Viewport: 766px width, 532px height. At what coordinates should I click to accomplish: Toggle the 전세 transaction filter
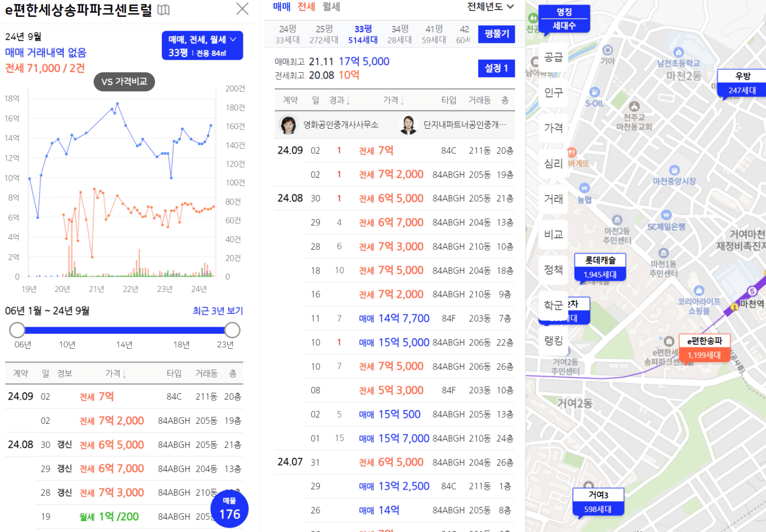(306, 7)
